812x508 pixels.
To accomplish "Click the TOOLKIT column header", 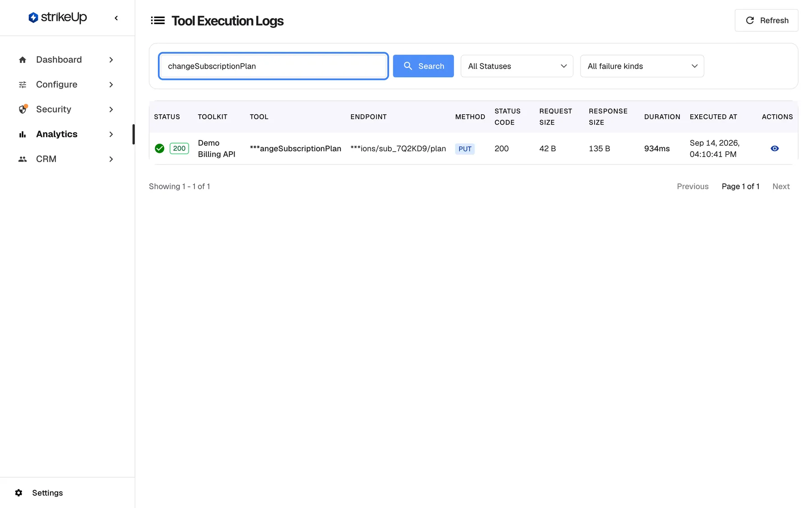I will click(x=212, y=117).
